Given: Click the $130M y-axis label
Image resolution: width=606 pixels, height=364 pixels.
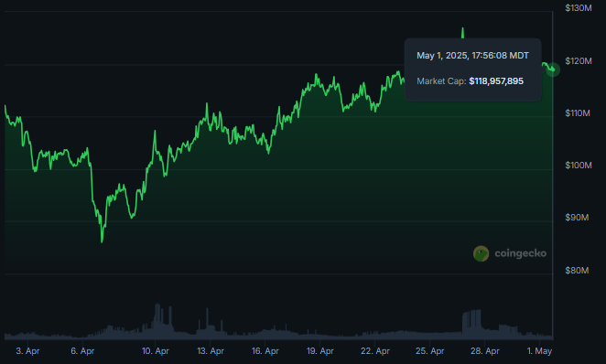Looking at the screenshot, I should click(579, 8).
